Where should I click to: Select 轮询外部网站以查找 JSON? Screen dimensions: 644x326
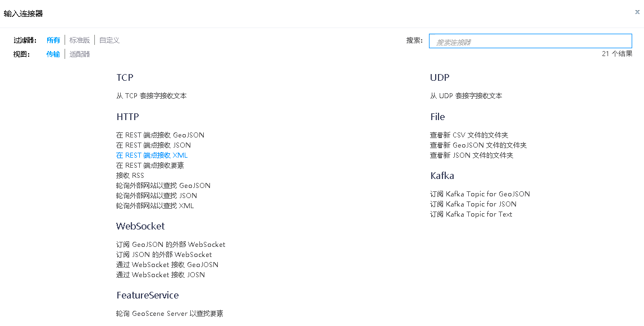(x=156, y=196)
